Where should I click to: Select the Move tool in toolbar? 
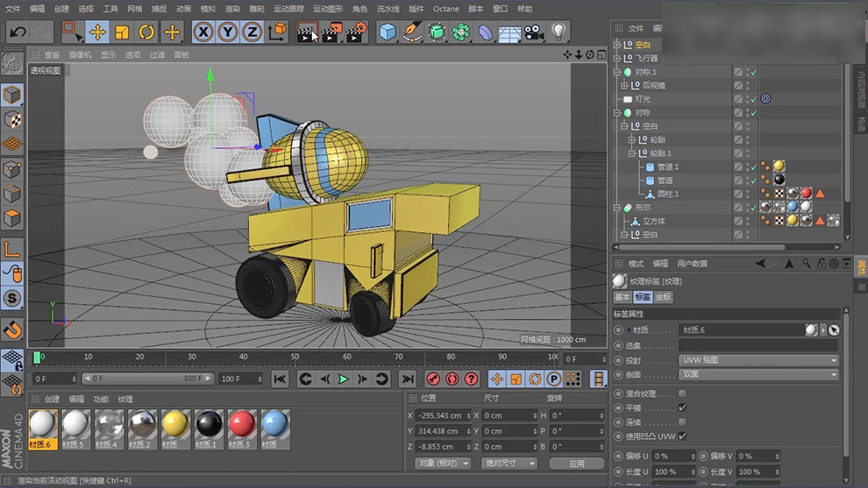97,32
